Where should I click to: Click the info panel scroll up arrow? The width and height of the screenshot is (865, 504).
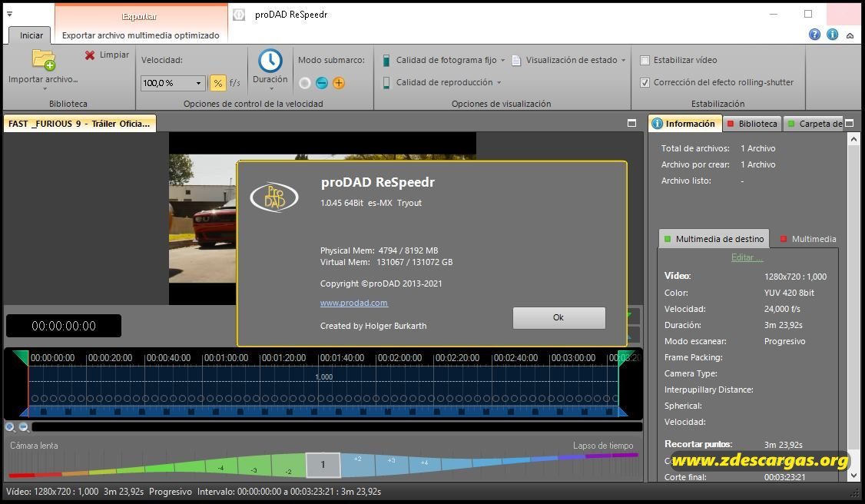click(853, 140)
